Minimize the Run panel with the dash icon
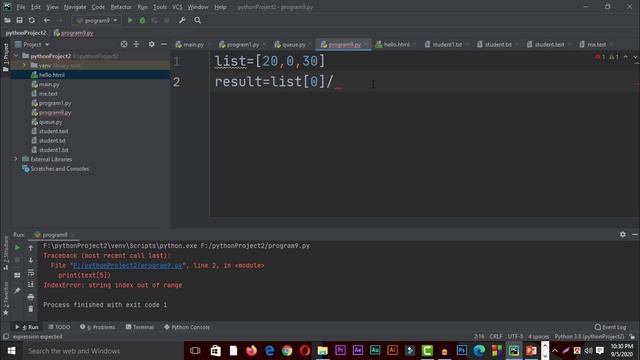 point(635,234)
